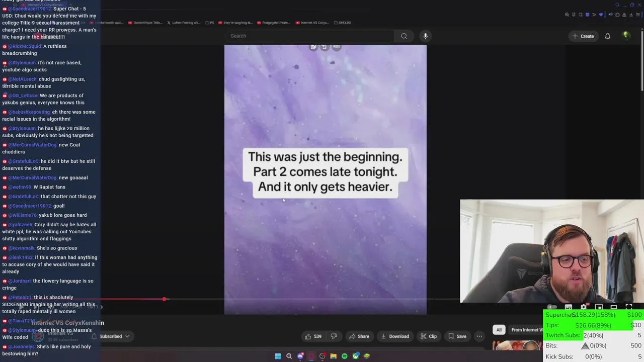Viewport: 644px width, 362px height.
Task: Open Luther Feering on... bookmark
Action: pyautogui.click(x=183, y=23)
